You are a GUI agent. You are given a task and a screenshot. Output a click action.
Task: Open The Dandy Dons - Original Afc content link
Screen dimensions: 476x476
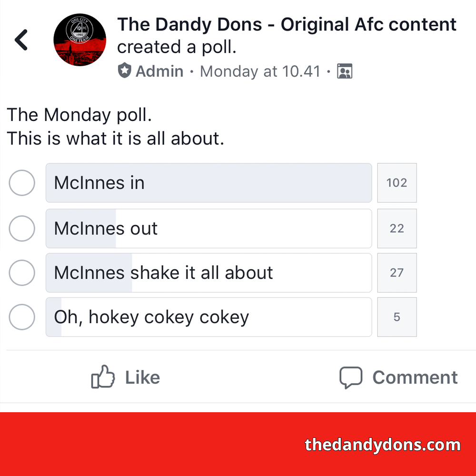pos(287,24)
